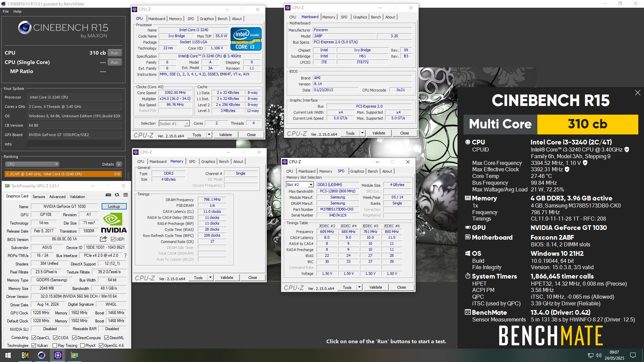
Task: Click the Bus Interface question mark icon
Action: 125,255
